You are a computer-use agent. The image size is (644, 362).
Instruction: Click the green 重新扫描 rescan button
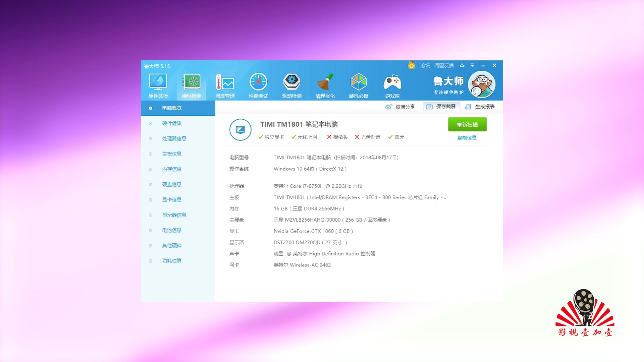click(x=467, y=125)
